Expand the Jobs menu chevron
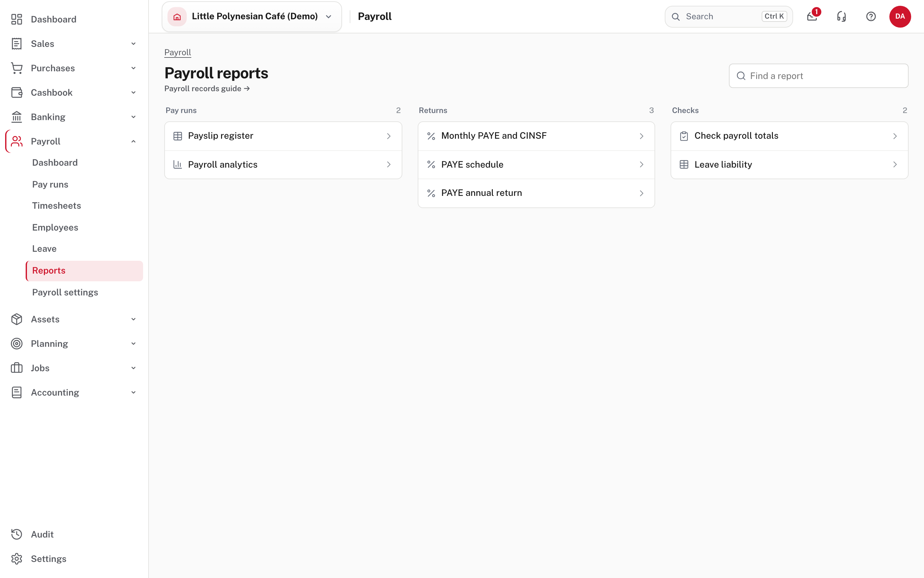Viewport: 924px width, 578px height. [133, 368]
